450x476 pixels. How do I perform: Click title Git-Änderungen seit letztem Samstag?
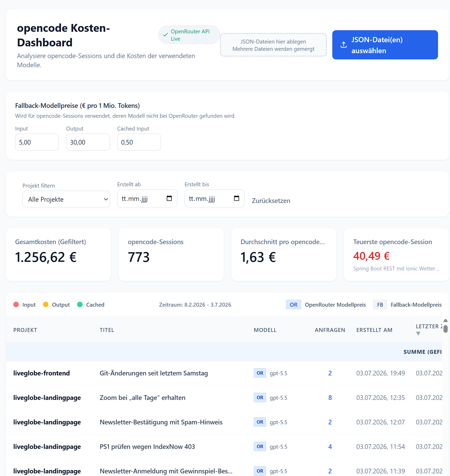pyautogui.click(x=154, y=373)
